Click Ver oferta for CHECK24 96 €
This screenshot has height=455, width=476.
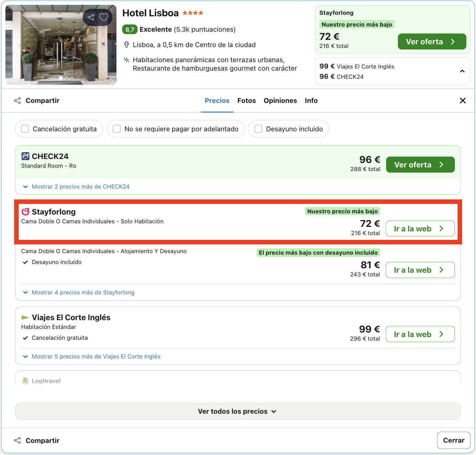click(420, 165)
